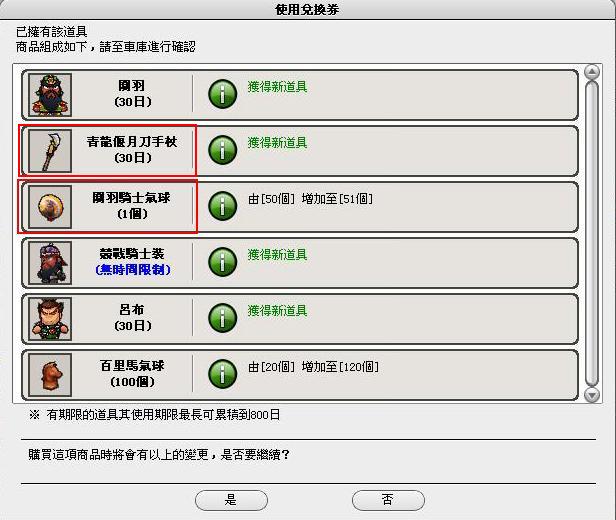This screenshot has width=616, height=520.
Task: Click the scrollbar up arrow
Action: tap(592, 72)
